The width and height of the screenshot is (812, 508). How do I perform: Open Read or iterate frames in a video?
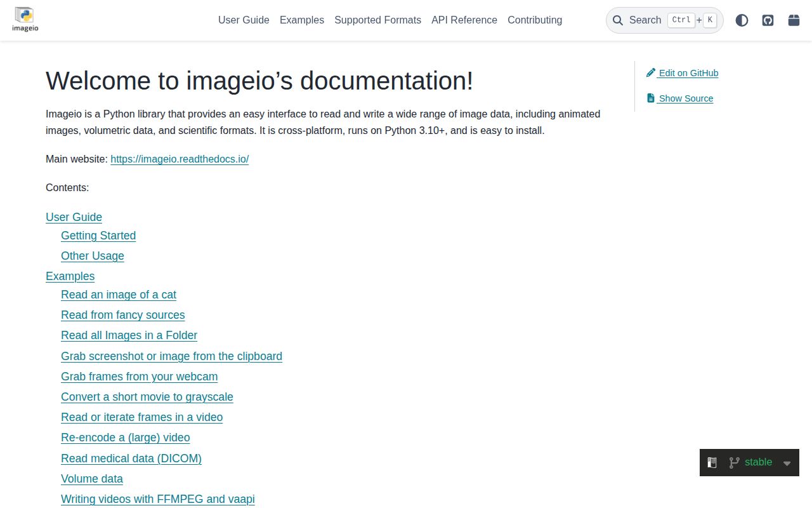141,417
